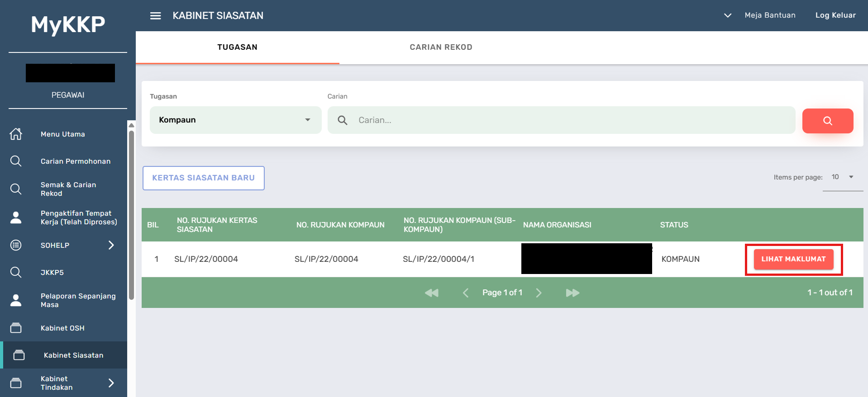Viewport: 868px width, 397px height.
Task: Click the MyKKP logo
Action: (68, 24)
